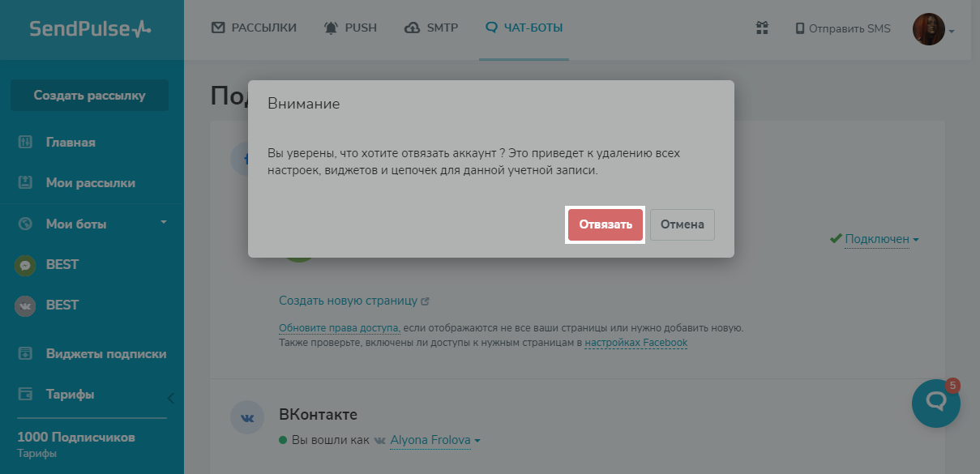Screen dimensions: 980x474
Task: Expand the Мои боты menu
Action: coord(163,223)
